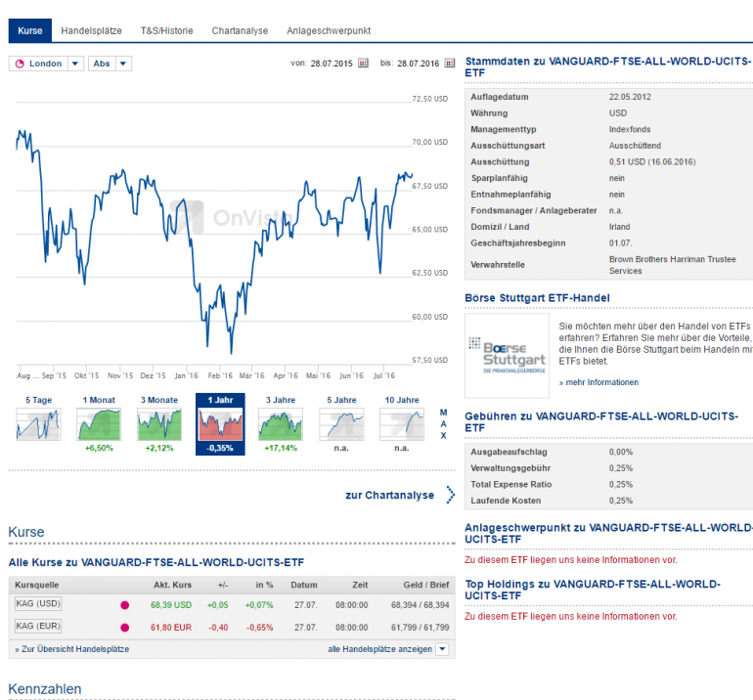Select the 5 Jahre chart period
This screenshot has height=700, width=753.
[x=341, y=424]
